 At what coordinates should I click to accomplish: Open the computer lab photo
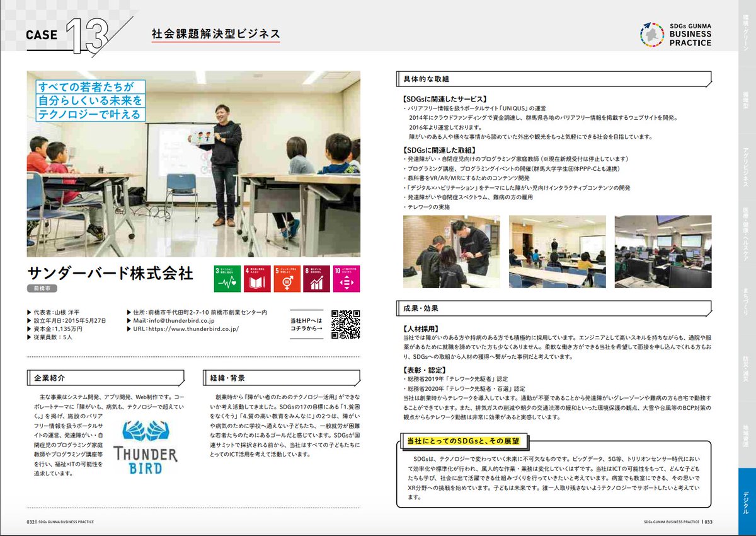[x=663, y=252]
